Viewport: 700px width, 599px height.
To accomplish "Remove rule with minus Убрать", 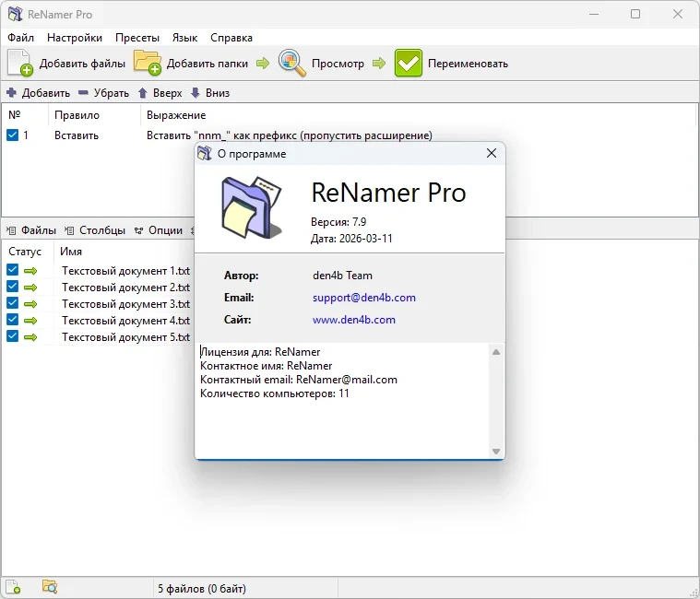I will click(x=103, y=93).
